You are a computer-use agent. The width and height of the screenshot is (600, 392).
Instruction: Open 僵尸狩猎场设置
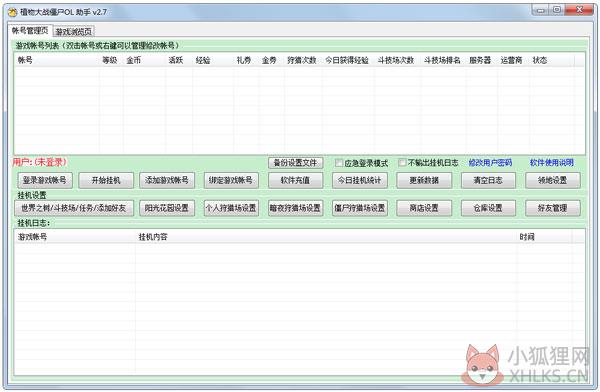coord(359,208)
